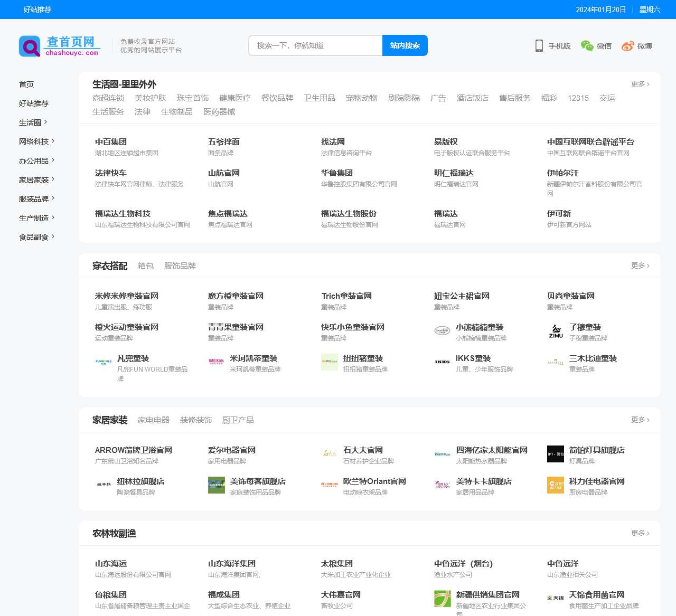676x616 pixels.
Task: Open the Trich童装官网 link
Action: pyautogui.click(x=346, y=296)
